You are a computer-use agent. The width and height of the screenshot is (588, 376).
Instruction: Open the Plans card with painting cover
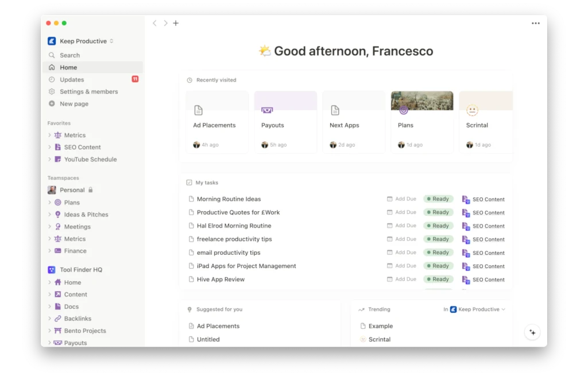(x=422, y=122)
